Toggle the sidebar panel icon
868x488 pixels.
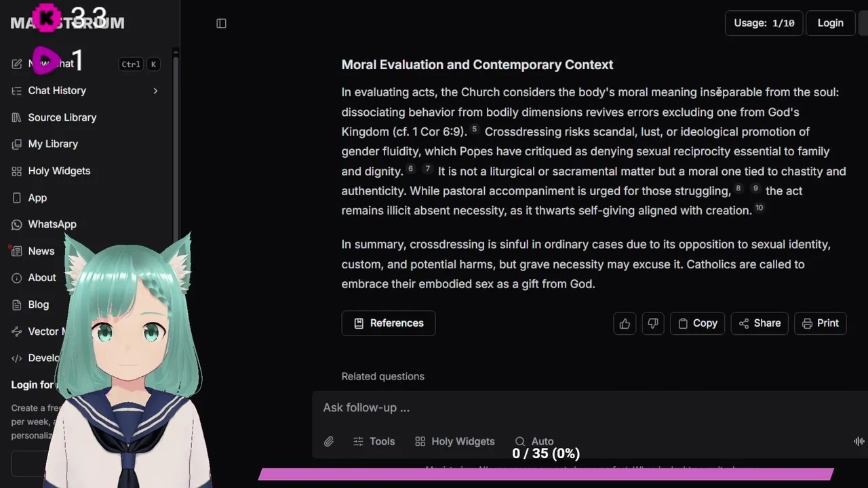221,23
